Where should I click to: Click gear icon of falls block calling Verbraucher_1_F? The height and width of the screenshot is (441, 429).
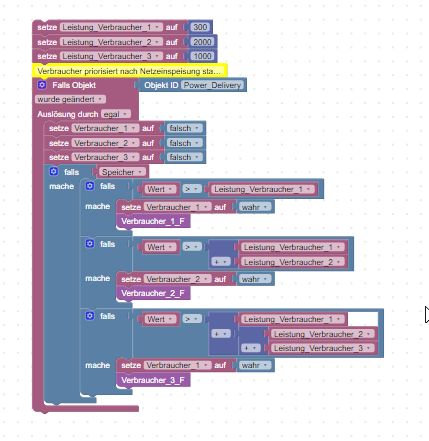(90, 186)
